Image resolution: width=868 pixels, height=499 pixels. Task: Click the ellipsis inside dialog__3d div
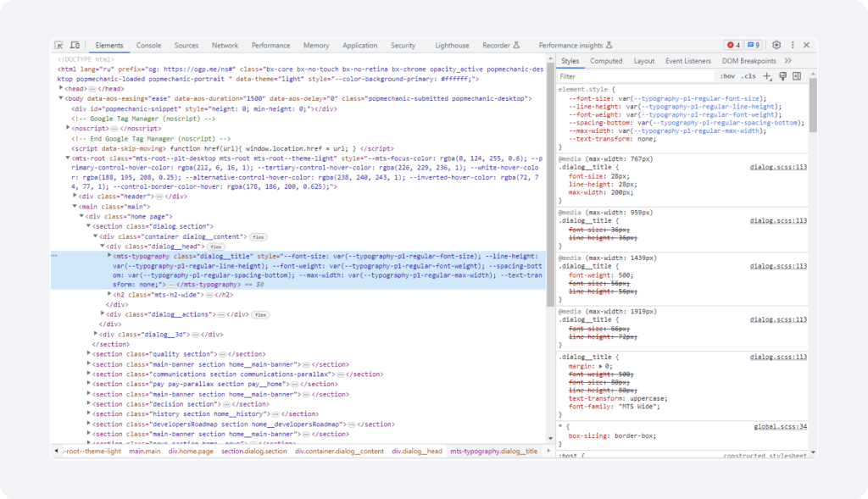pos(196,335)
